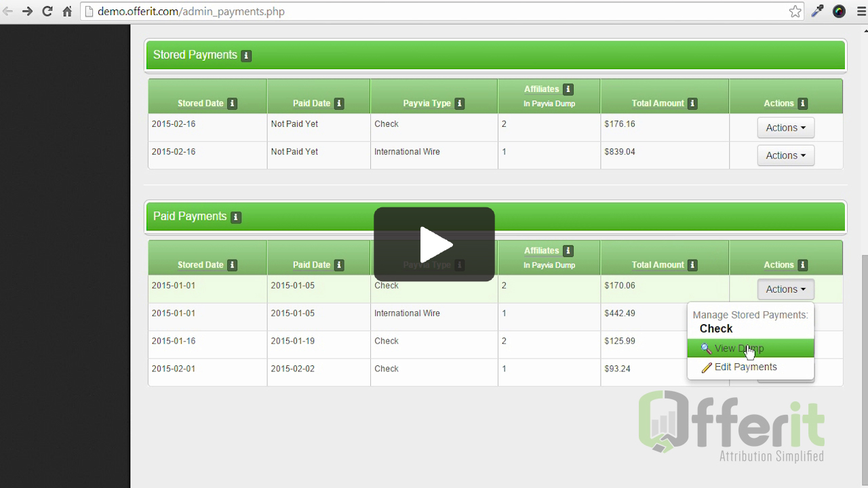Click the Actions info icon in Paid Payments header

coord(802,264)
